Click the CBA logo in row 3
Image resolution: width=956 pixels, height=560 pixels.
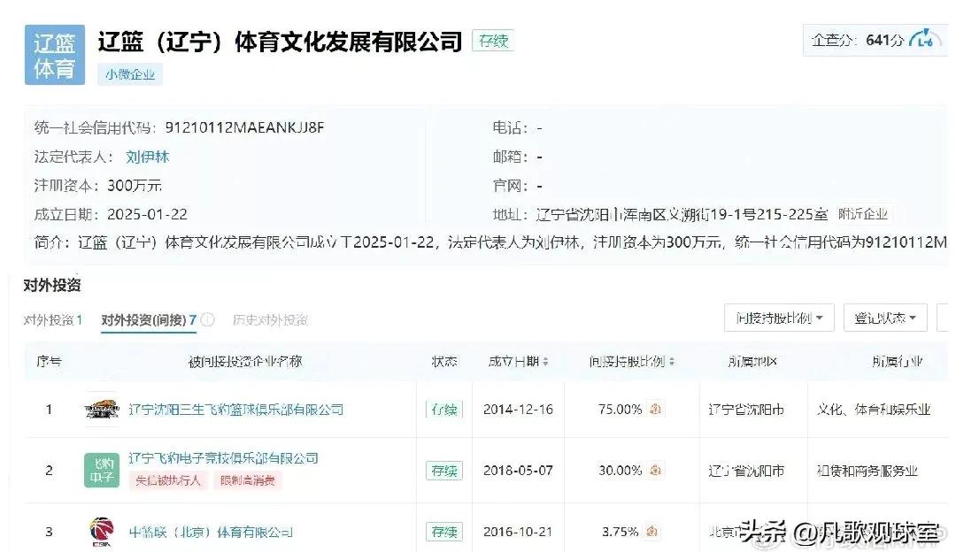click(102, 532)
